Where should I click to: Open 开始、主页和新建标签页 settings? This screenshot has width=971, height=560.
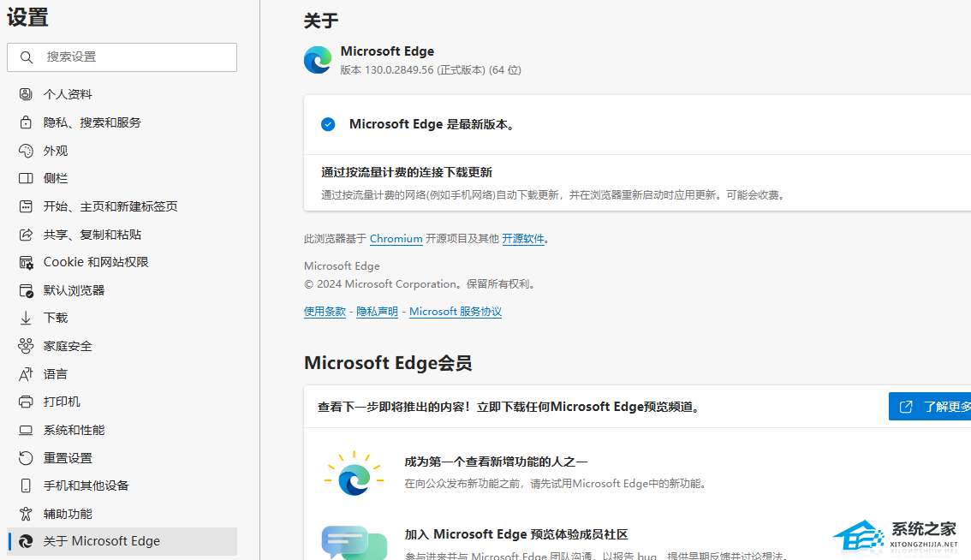tap(122, 206)
